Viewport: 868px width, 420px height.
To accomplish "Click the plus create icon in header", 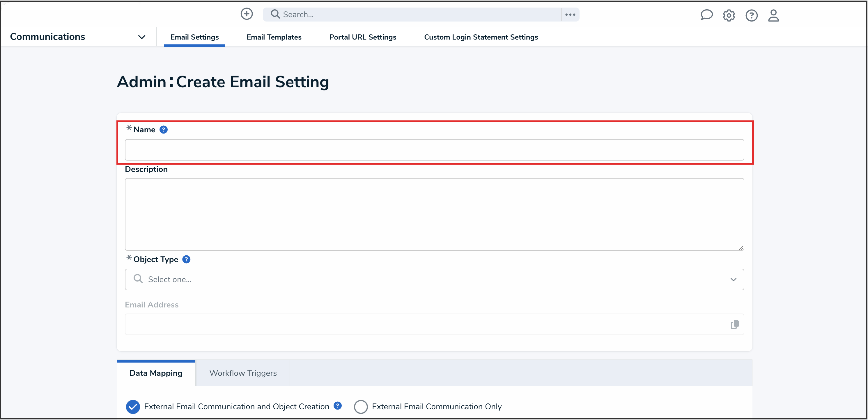I will [246, 14].
